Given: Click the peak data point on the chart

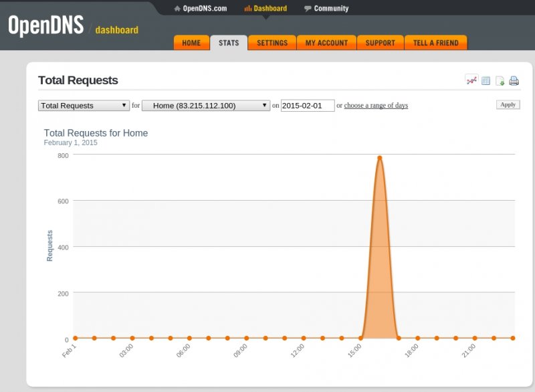Looking at the screenshot, I should coord(379,158).
